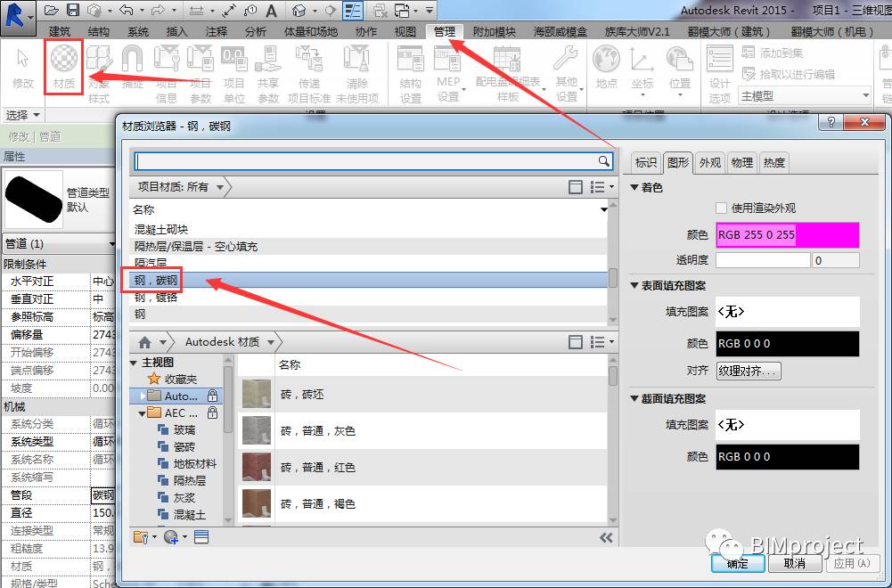
Task: Open the 视图 ribbon tab
Action: click(x=405, y=32)
